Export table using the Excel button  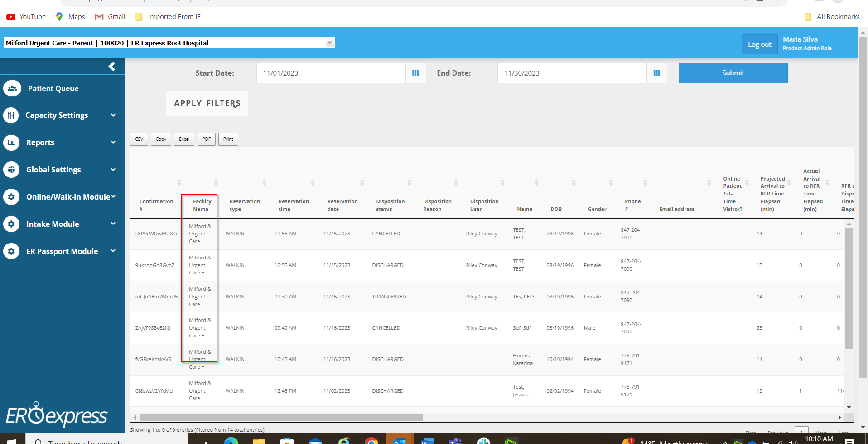(184, 139)
